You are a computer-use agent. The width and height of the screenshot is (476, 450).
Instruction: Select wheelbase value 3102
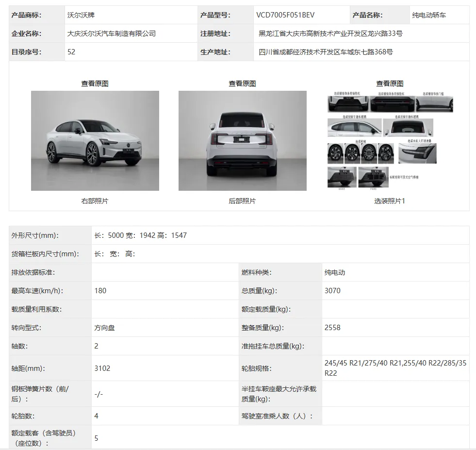(x=102, y=368)
